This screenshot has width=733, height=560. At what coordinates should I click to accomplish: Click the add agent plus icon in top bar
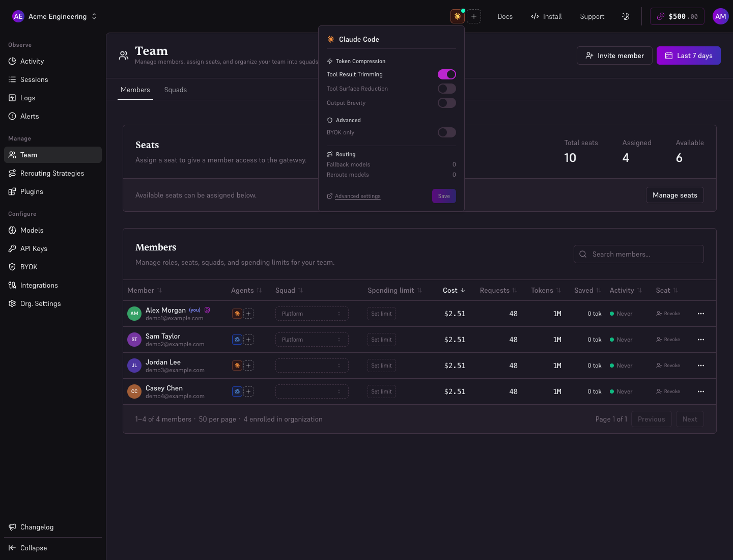point(474,16)
